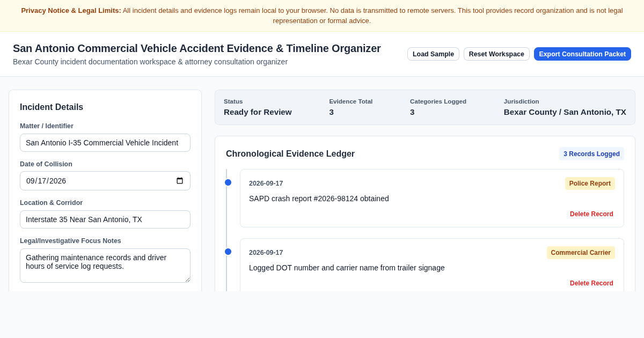Click the Incident Details heading

52,107
